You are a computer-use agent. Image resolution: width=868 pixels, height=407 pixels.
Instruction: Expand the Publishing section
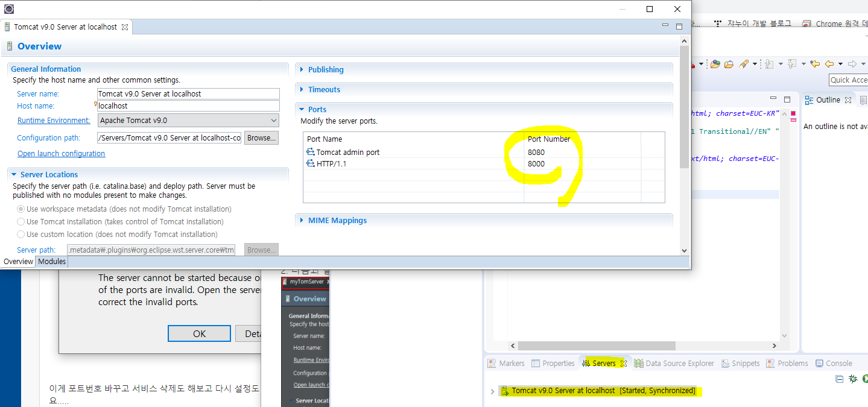[302, 70]
